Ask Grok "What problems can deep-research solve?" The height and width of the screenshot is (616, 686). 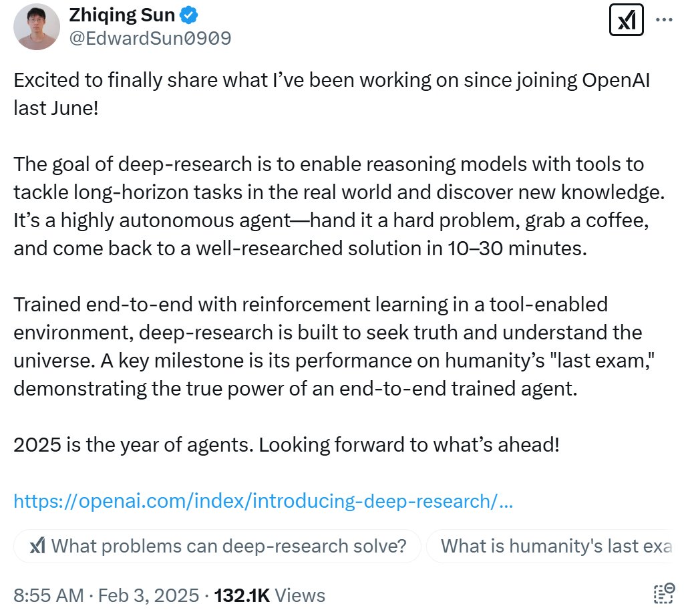pyautogui.click(x=217, y=546)
